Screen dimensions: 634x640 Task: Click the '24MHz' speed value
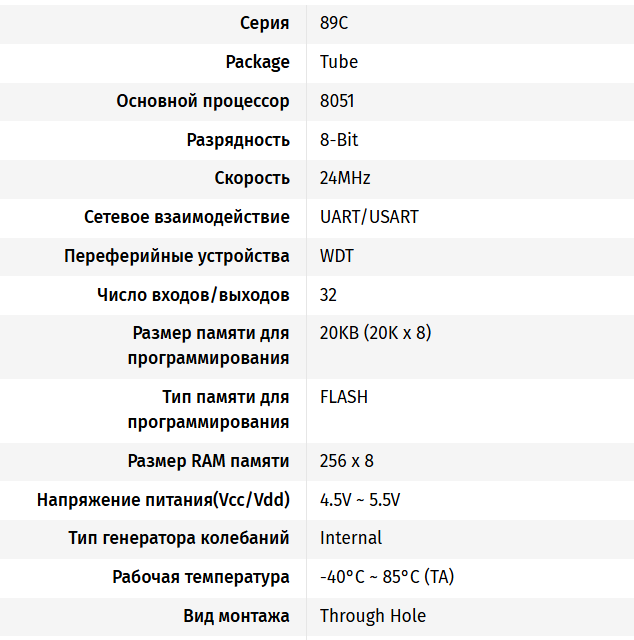coord(345,178)
